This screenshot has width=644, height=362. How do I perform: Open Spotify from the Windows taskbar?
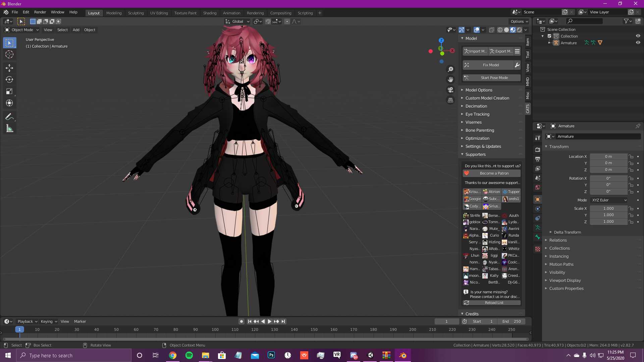coord(189,355)
